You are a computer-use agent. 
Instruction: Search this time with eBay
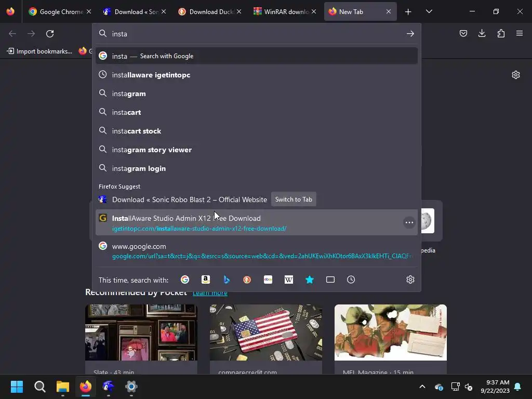tap(268, 280)
